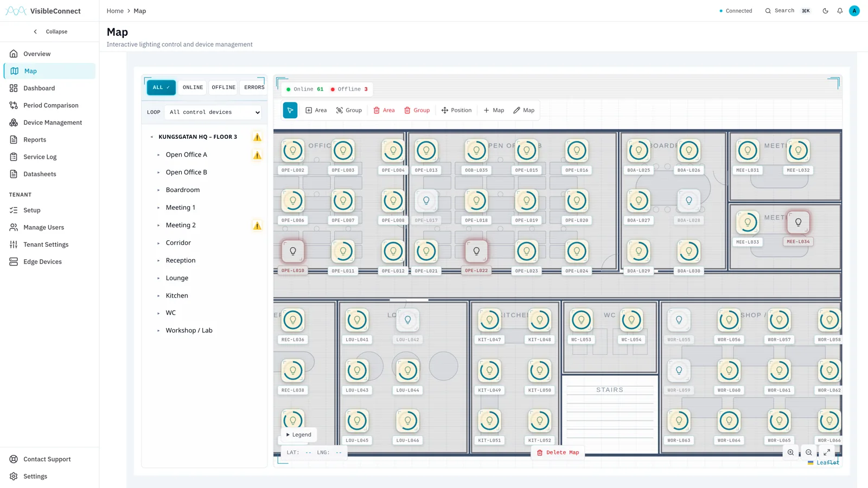Click the dark mode moon icon
This screenshot has height=488, width=868.
(x=825, y=11)
